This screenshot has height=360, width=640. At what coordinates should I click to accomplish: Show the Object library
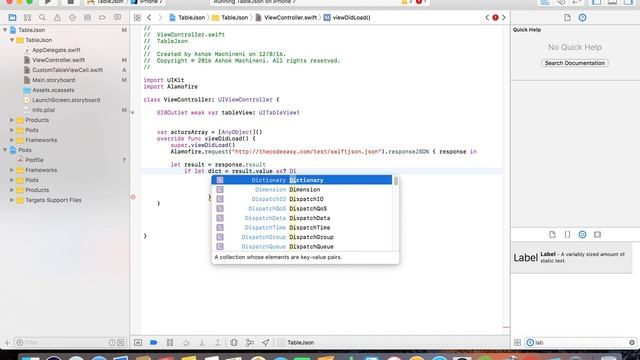point(582,235)
